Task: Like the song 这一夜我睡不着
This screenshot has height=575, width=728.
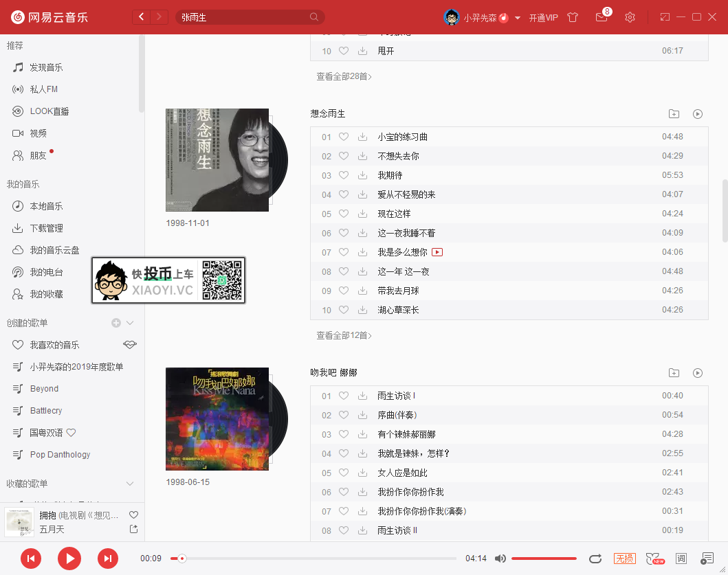Action: 344,233
